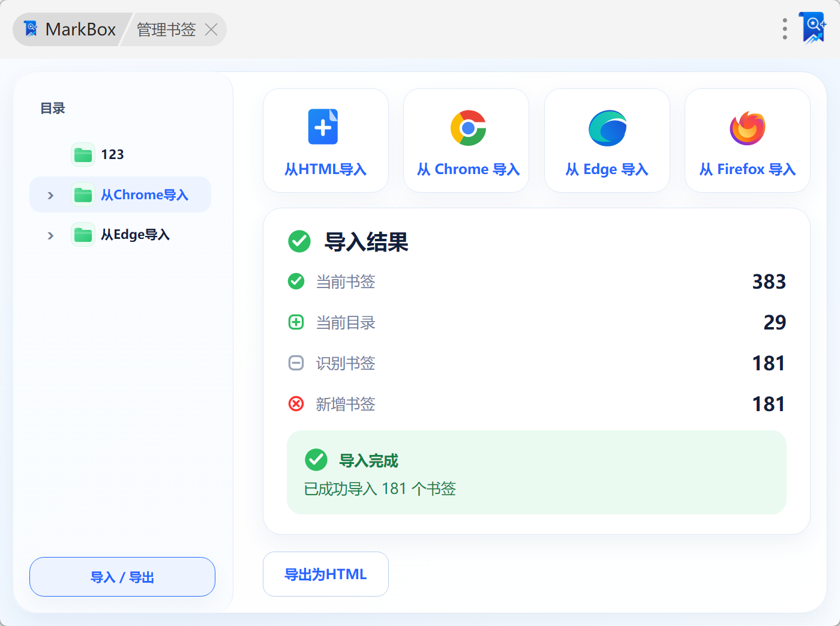Choose 从 Chrome 导入
This screenshot has height=626, width=840.
click(466, 140)
